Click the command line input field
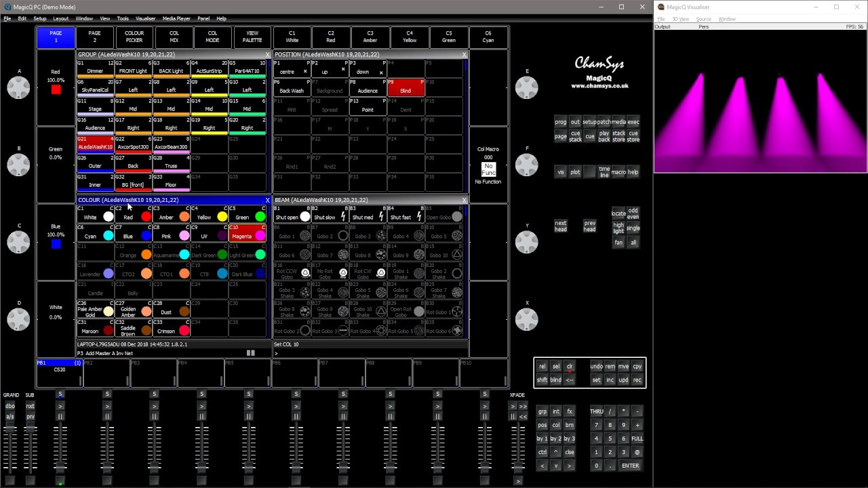The width and height of the screenshot is (868, 488). pyautogui.click(x=370, y=353)
